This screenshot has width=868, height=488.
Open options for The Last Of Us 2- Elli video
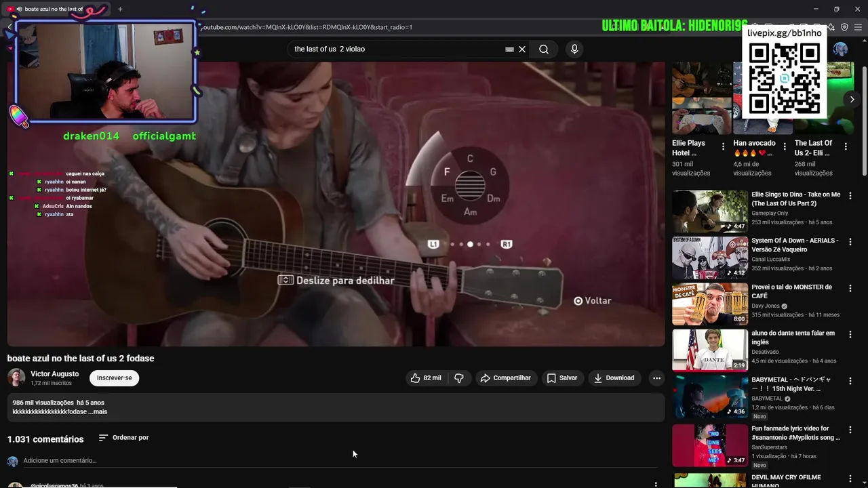pos(846,146)
